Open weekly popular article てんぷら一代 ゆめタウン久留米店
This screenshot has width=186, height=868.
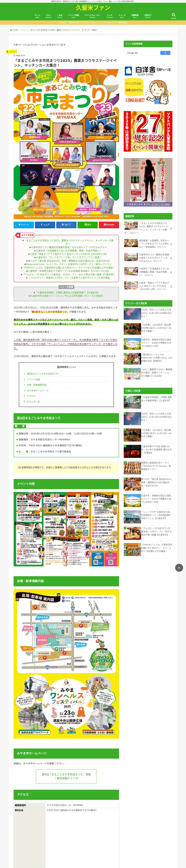click(x=148, y=533)
